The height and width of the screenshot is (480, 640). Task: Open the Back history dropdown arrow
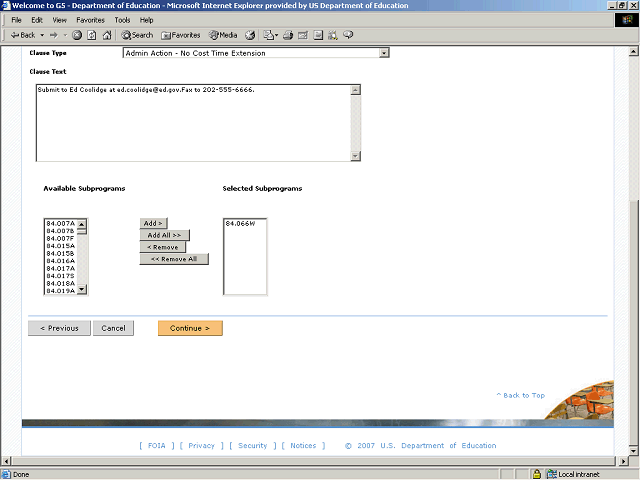tap(42, 36)
